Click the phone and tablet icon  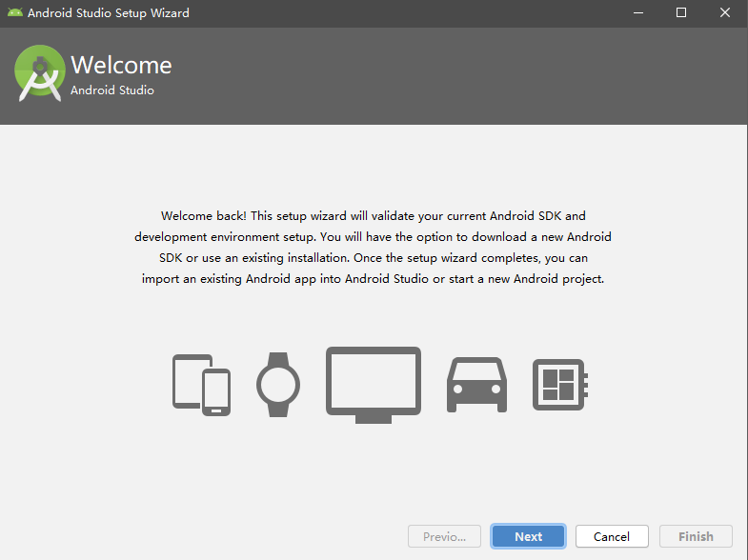pos(201,385)
